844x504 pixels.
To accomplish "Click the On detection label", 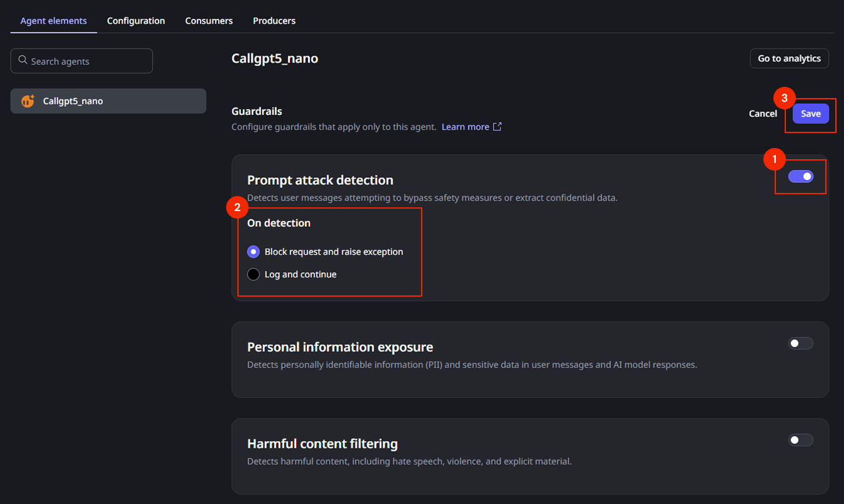I will click(x=279, y=223).
